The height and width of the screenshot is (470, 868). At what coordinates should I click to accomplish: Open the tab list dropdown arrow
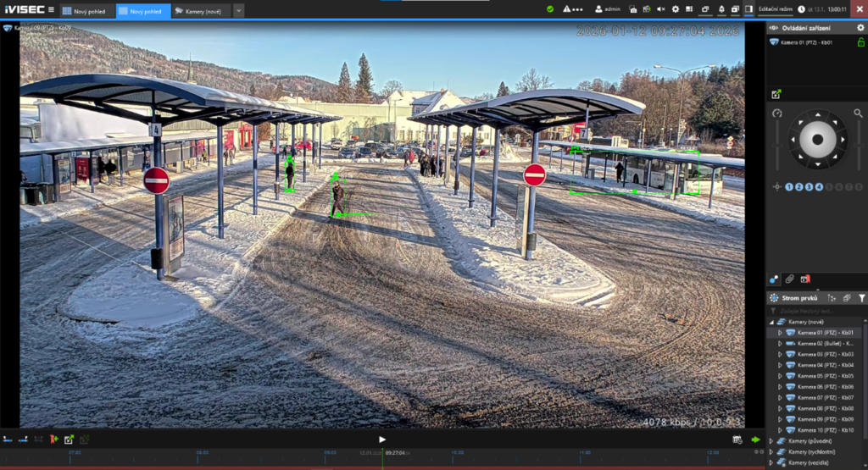238,11
